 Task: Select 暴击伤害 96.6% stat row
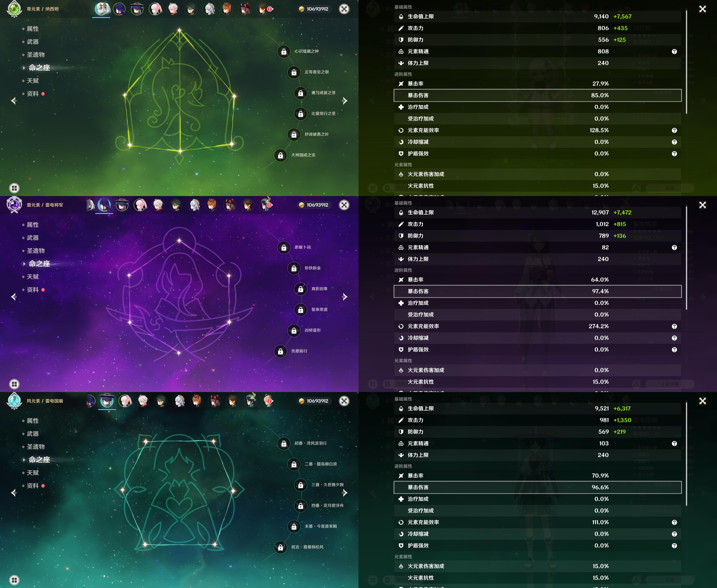(537, 487)
